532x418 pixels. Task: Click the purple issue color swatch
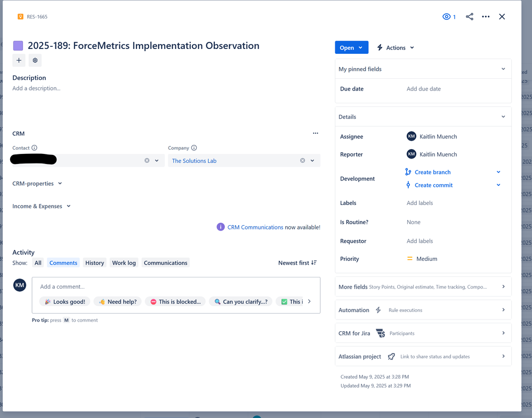pyautogui.click(x=18, y=45)
